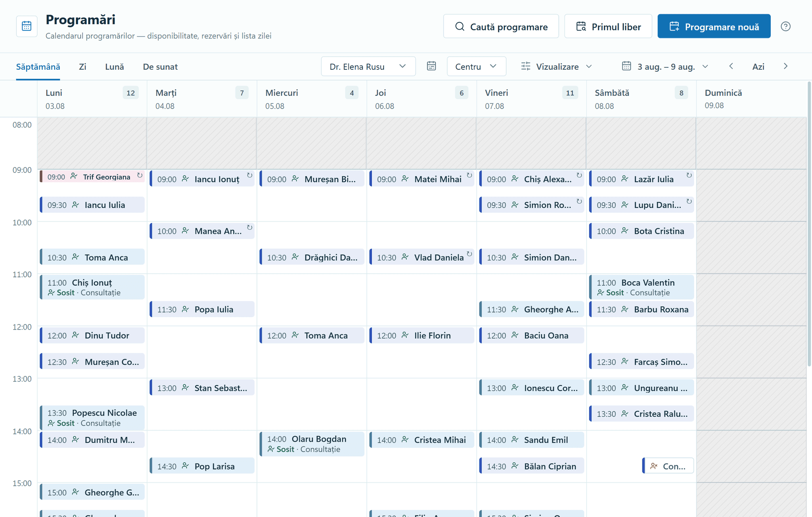Click the Programări calendar header icon
812x517 pixels.
pos(27,27)
